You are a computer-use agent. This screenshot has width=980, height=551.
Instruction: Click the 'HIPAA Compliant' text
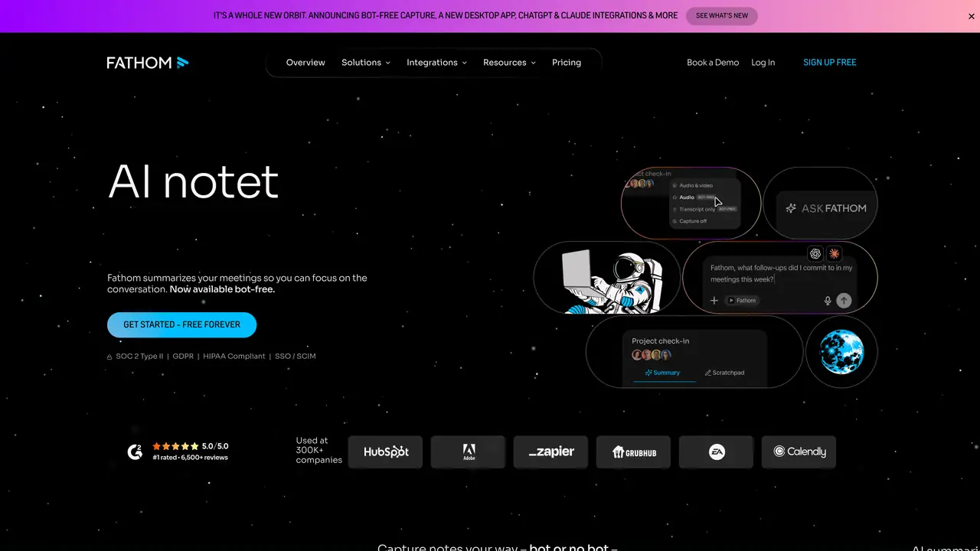pos(234,356)
